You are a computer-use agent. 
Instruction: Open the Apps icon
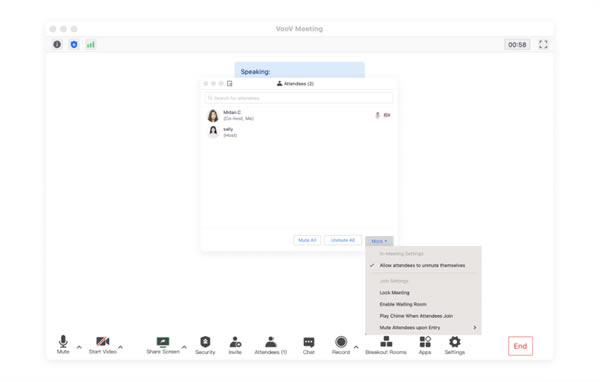click(x=425, y=341)
